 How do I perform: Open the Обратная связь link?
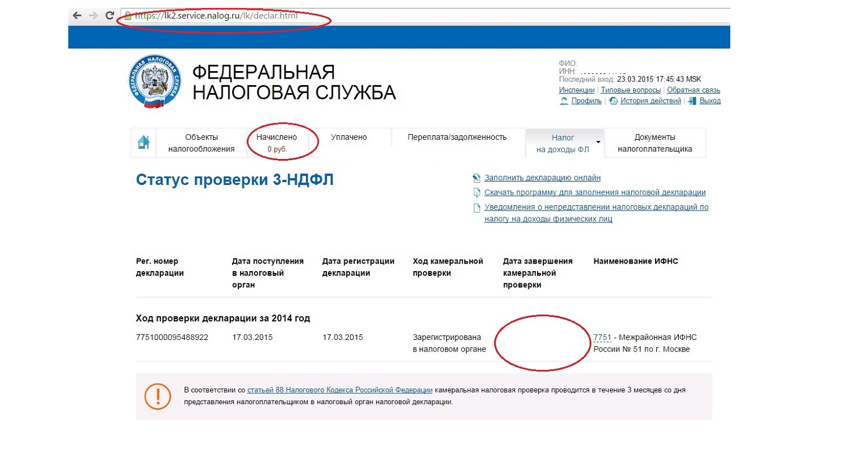click(x=693, y=90)
